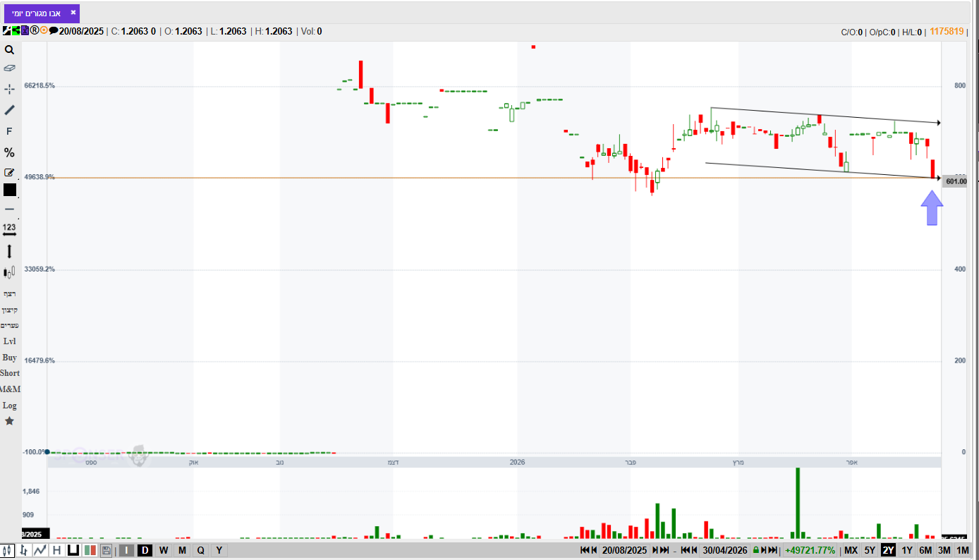Open the note editing pencil tool
This screenshot has width=979, height=560.
(9, 172)
